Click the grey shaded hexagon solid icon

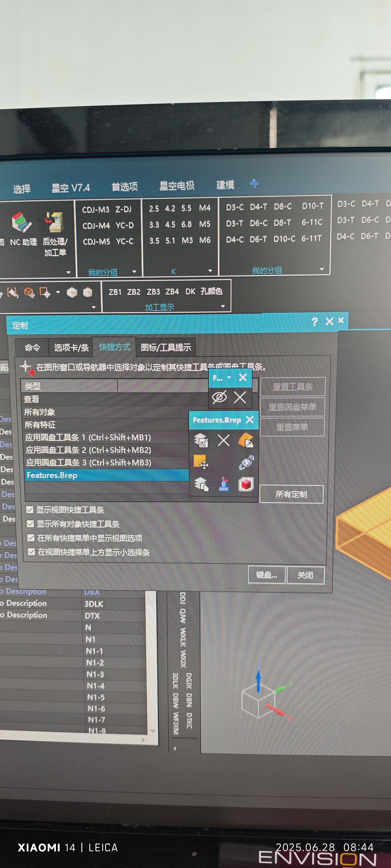pos(72,292)
